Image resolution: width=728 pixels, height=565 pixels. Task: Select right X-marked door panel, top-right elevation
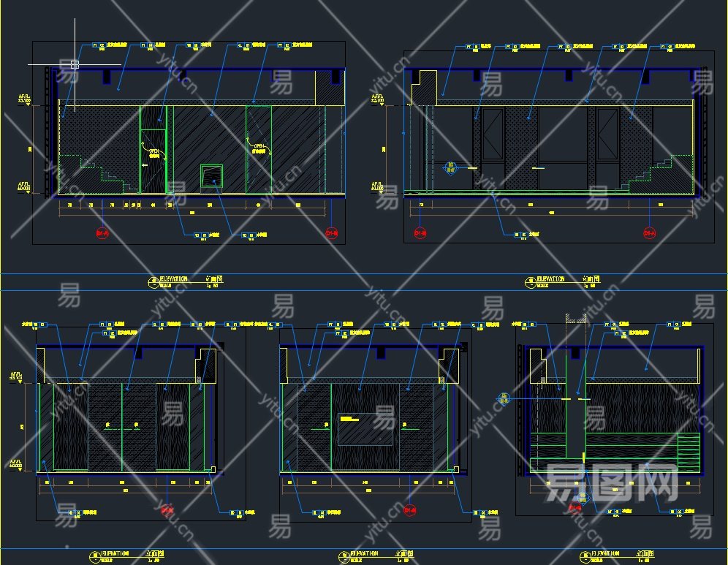click(607, 134)
